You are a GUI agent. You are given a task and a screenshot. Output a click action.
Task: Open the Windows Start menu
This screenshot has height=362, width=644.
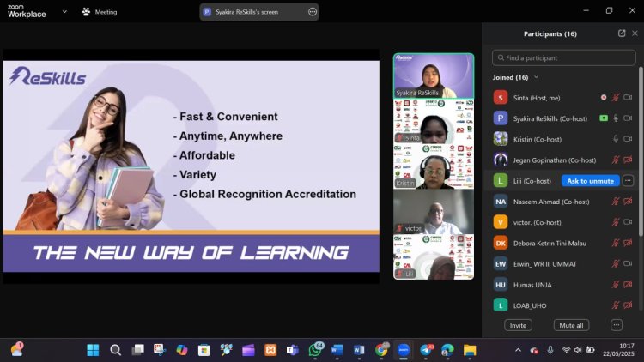(x=93, y=350)
